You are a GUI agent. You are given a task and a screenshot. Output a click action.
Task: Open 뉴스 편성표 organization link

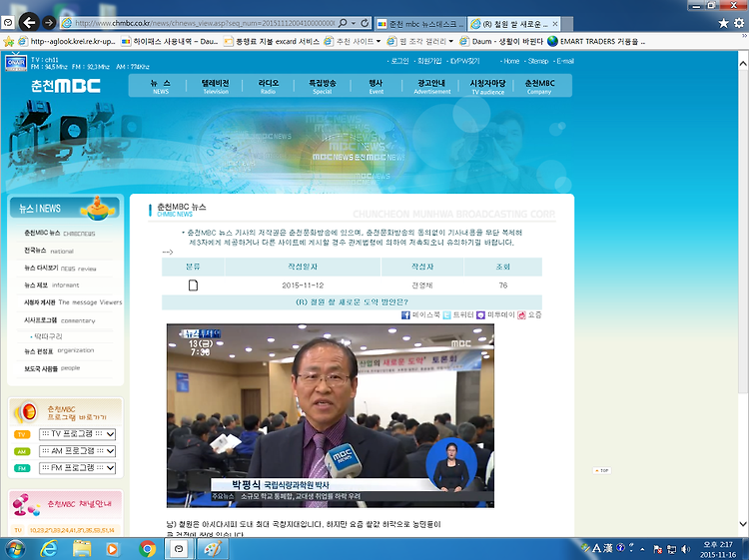[59, 351]
